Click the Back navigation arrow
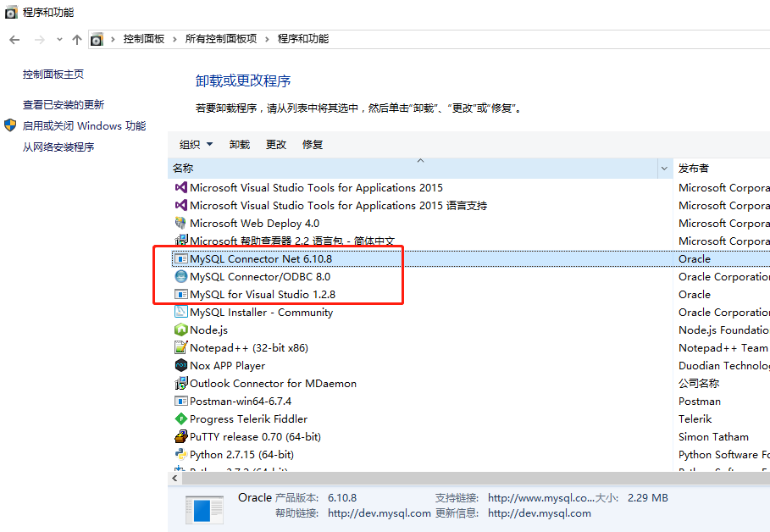This screenshot has height=532, width=770. 14,40
